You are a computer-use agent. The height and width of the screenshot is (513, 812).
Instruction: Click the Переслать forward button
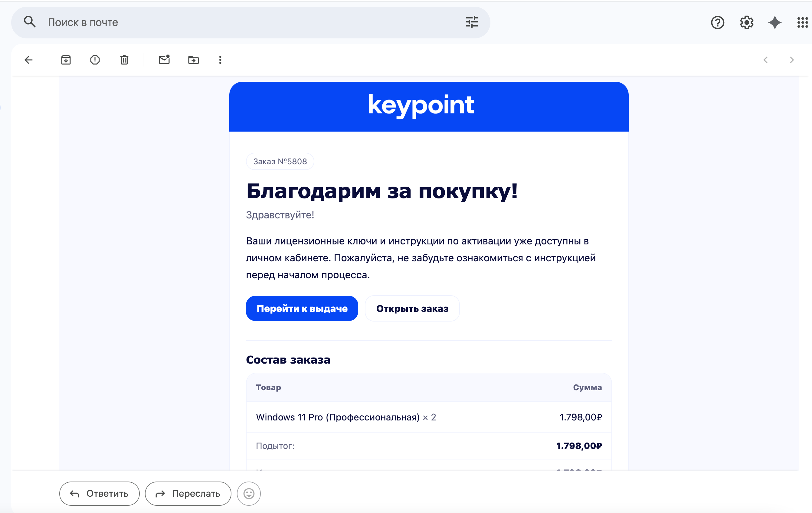[x=188, y=493]
